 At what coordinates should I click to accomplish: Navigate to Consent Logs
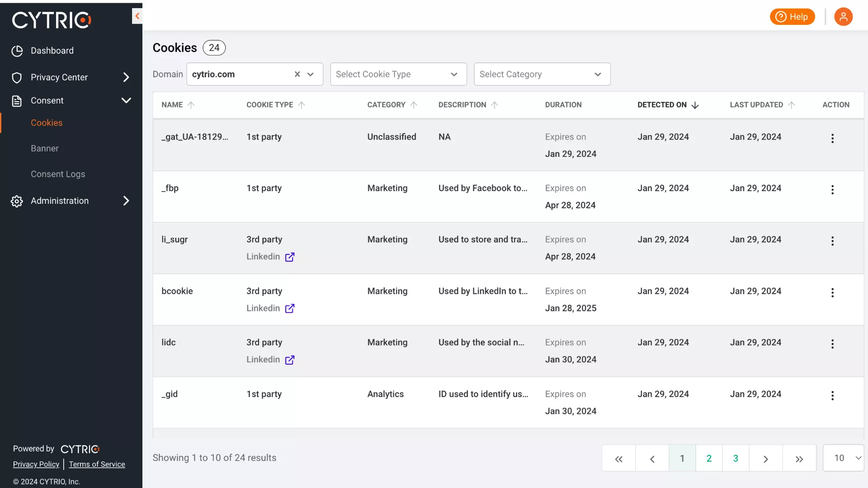coord(58,174)
